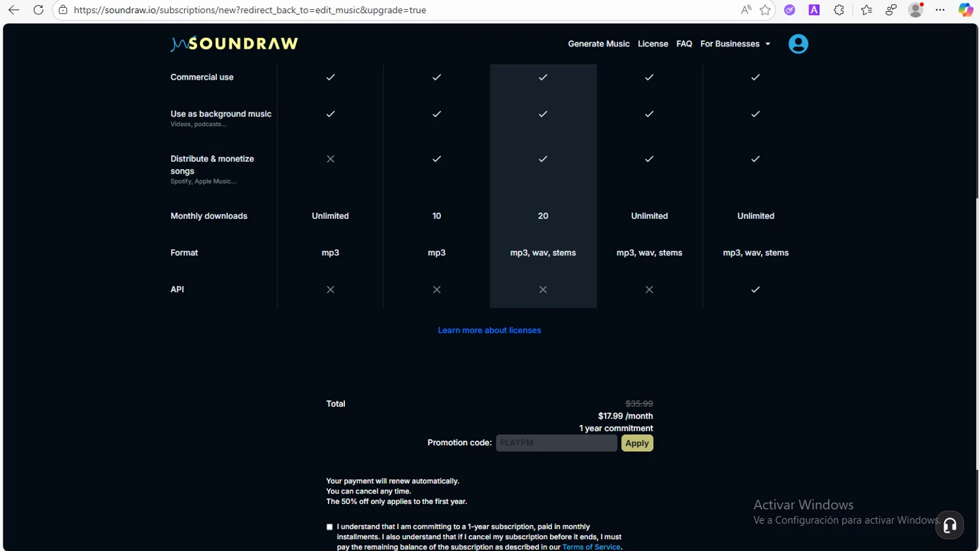Reload the page with refresh icon

(x=39, y=10)
